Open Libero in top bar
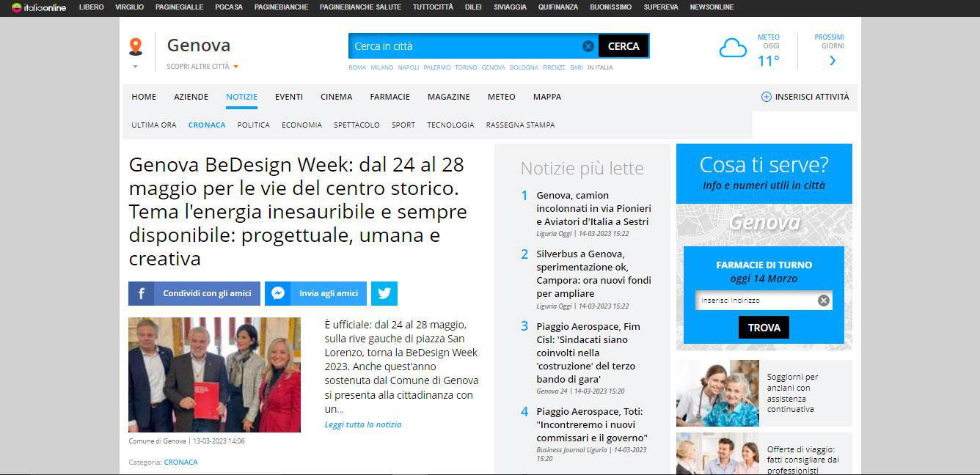980x475 pixels. pos(92,7)
